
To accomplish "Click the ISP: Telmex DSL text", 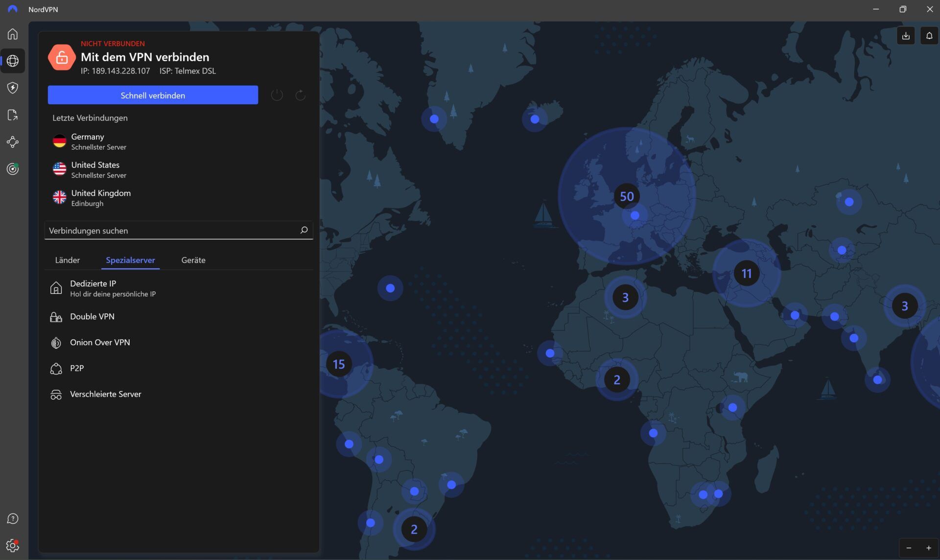I will pos(188,71).
